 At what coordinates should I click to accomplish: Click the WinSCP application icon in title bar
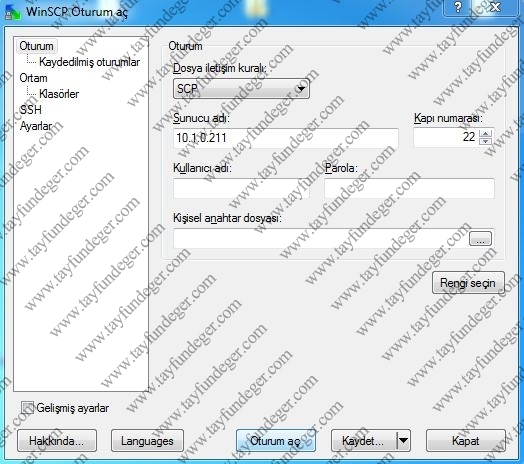13,12
